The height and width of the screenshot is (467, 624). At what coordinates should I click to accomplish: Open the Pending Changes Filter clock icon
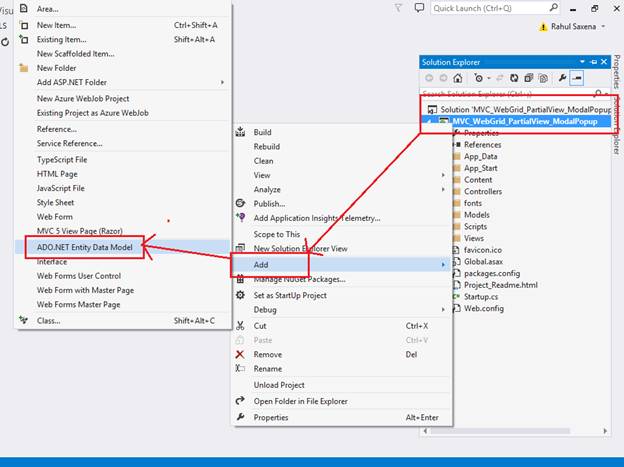479,78
